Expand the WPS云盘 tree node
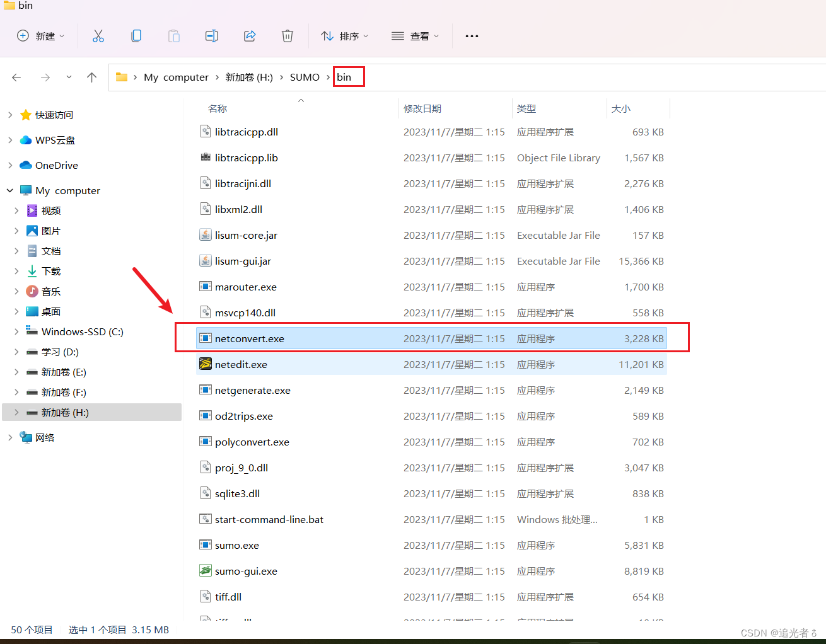This screenshot has width=826, height=644. point(10,140)
